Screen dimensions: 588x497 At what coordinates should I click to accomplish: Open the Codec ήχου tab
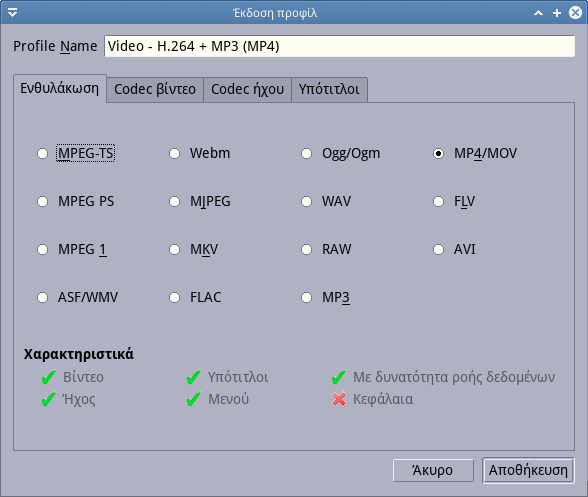pyautogui.click(x=248, y=89)
